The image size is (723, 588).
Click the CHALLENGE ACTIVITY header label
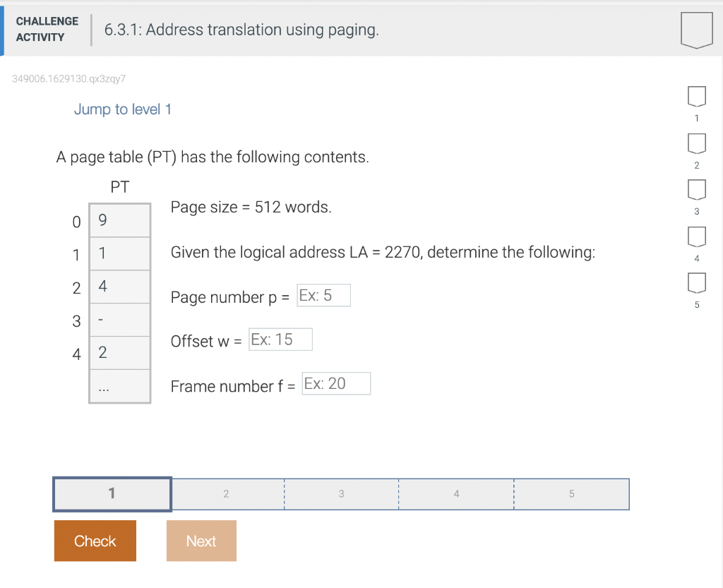(x=47, y=29)
